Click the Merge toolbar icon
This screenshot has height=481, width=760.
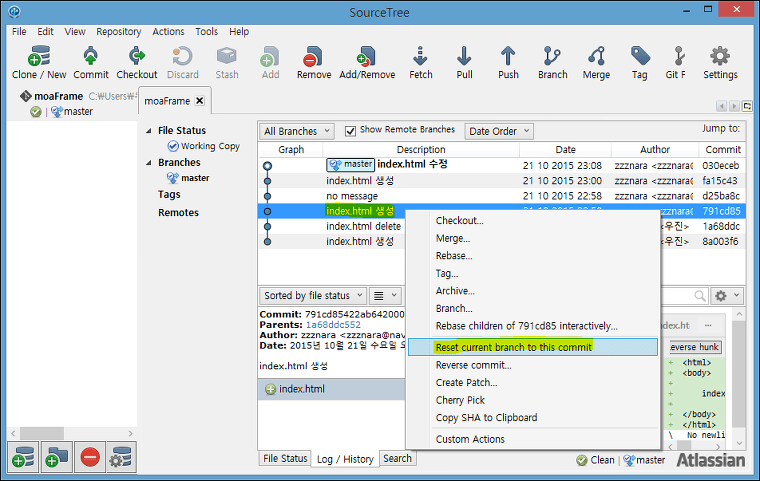point(596,56)
